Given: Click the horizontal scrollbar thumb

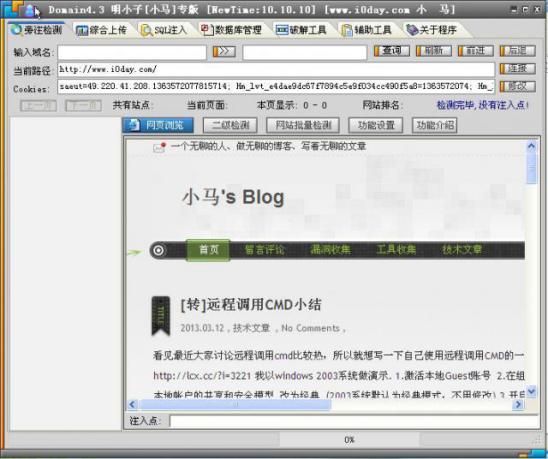Looking at the screenshot, I should [235, 404].
